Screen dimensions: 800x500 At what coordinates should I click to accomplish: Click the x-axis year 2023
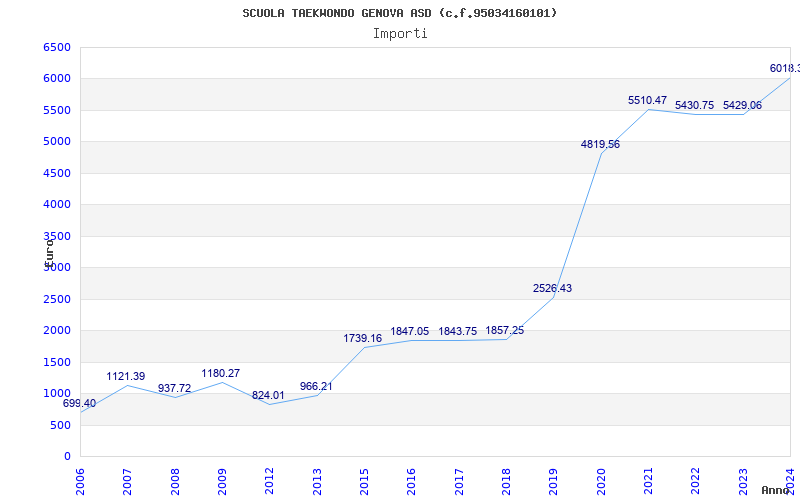[743, 482]
